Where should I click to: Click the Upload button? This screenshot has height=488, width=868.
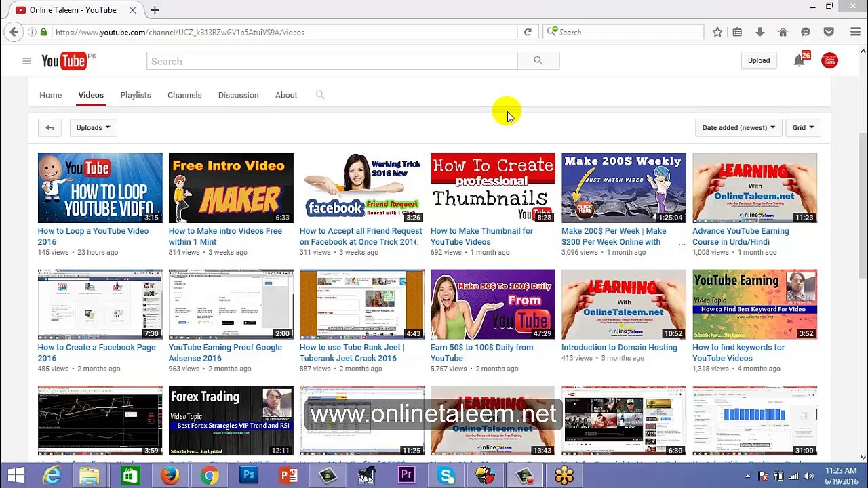pos(759,61)
